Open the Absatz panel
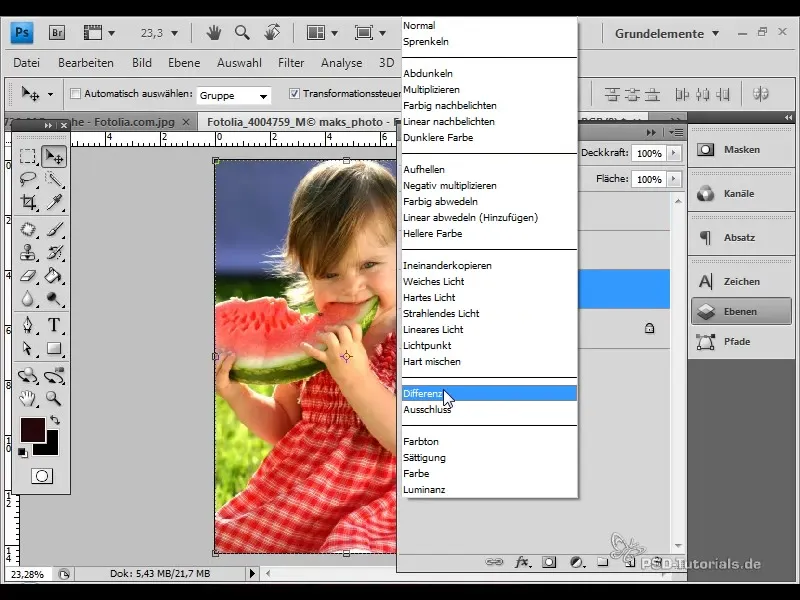 (741, 237)
